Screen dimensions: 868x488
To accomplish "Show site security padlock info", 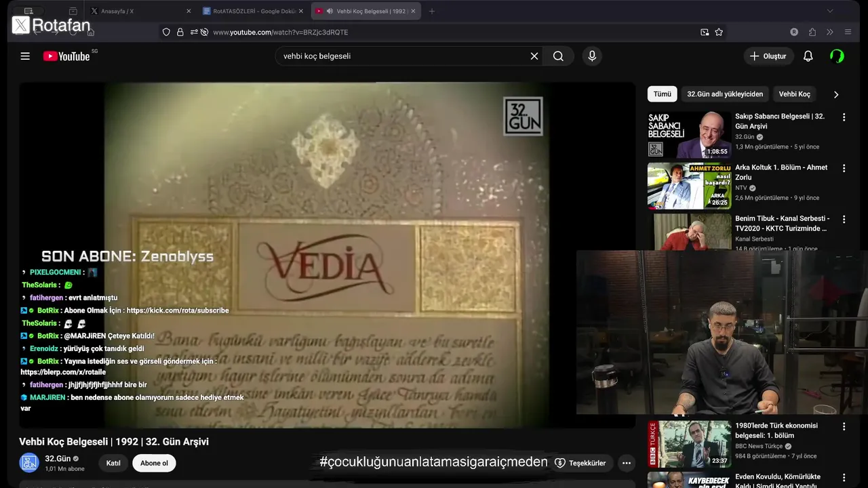I will point(180,32).
